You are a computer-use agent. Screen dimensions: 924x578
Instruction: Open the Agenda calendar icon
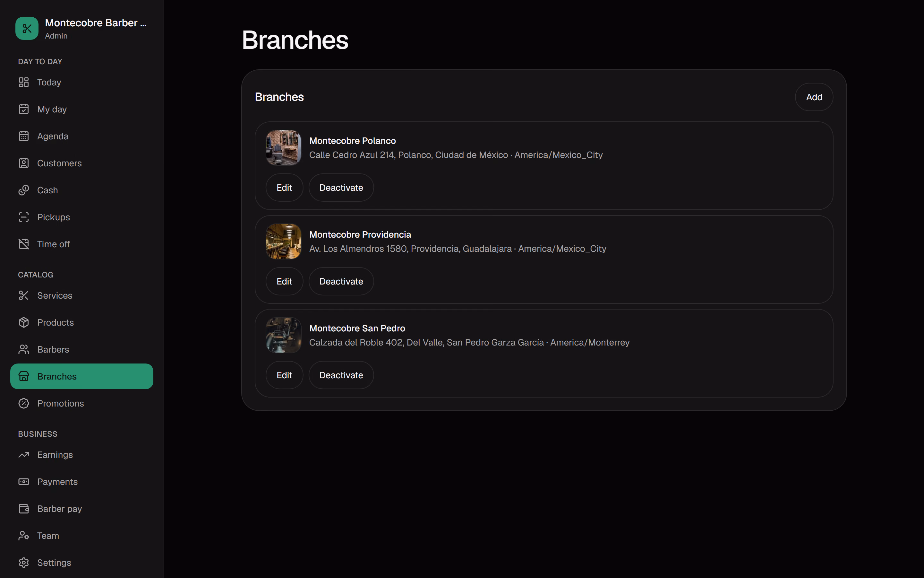24,136
